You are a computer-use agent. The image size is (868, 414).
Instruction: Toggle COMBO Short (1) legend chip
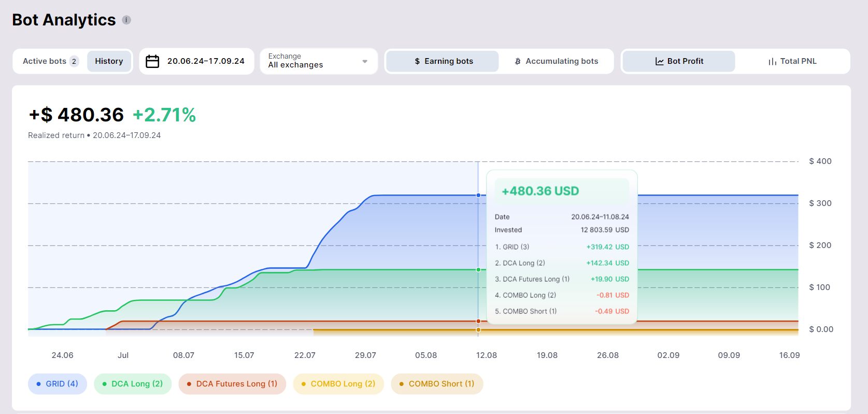tap(437, 384)
